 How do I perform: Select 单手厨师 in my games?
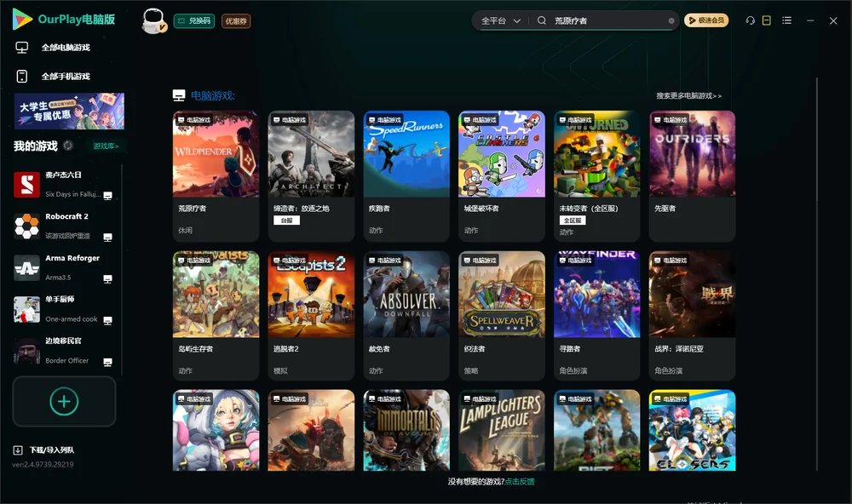pyautogui.click(x=64, y=309)
